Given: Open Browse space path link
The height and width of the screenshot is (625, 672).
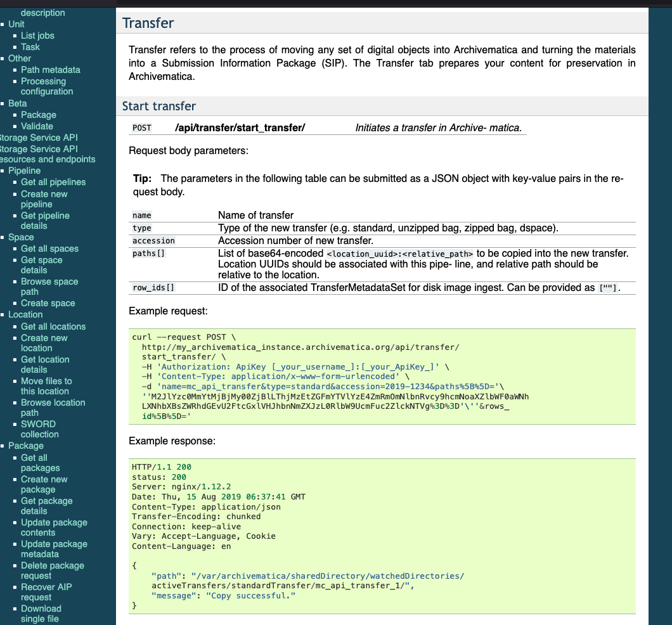Looking at the screenshot, I should pyautogui.click(x=49, y=287).
